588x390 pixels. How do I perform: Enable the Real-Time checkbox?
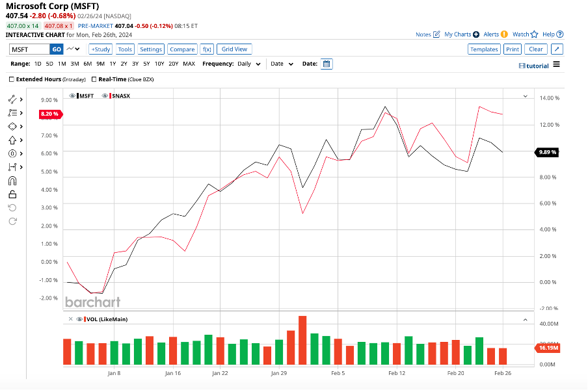94,79
